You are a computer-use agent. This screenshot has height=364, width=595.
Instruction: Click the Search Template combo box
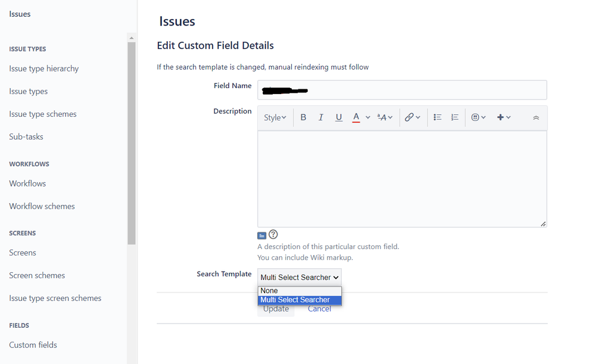[x=300, y=278]
